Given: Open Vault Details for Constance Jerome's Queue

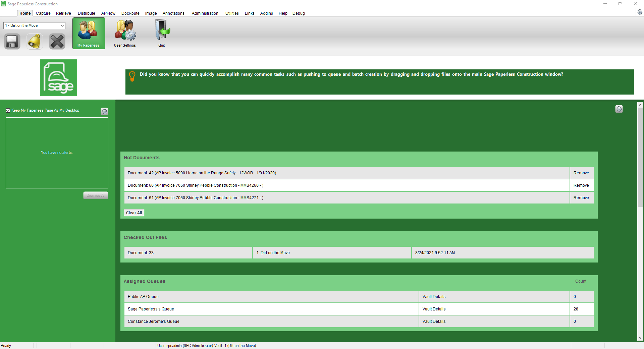Looking at the screenshot, I should 494,322.
